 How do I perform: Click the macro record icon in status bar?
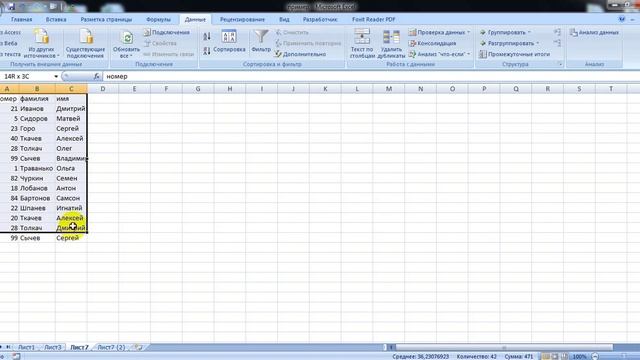tap(16, 356)
